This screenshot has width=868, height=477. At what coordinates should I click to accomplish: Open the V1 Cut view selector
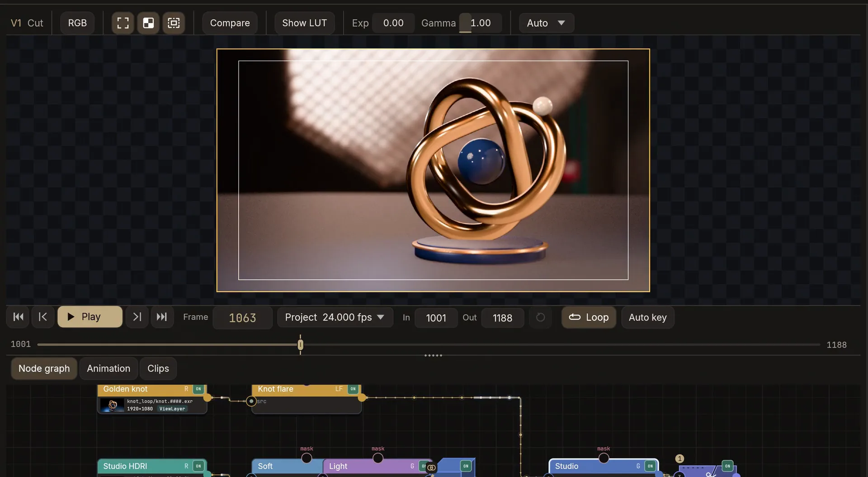[27, 23]
